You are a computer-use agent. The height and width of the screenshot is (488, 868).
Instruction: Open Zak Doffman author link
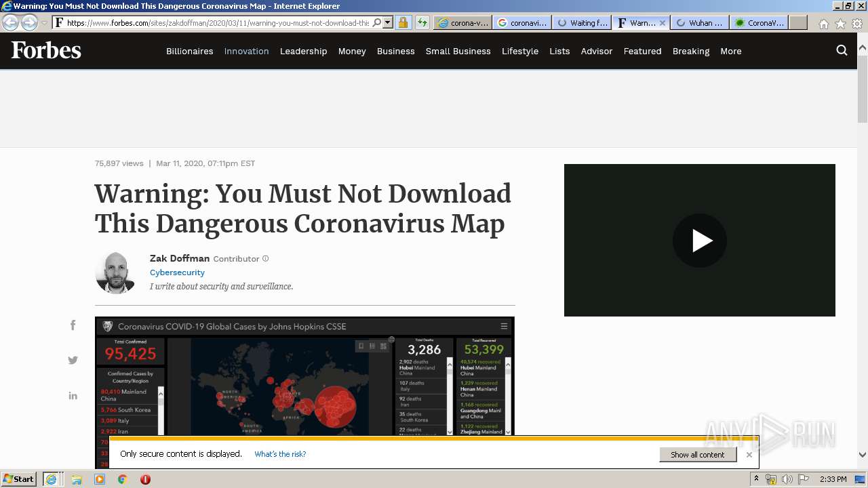(x=180, y=258)
